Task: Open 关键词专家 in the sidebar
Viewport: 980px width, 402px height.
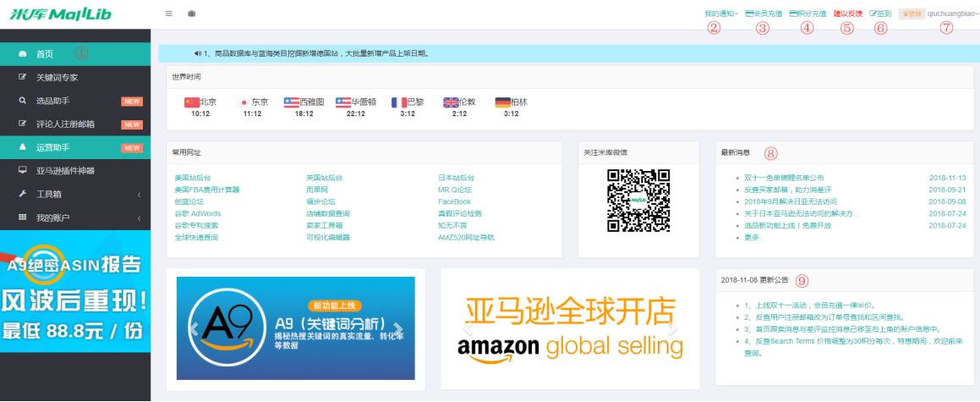Action: coord(75,78)
